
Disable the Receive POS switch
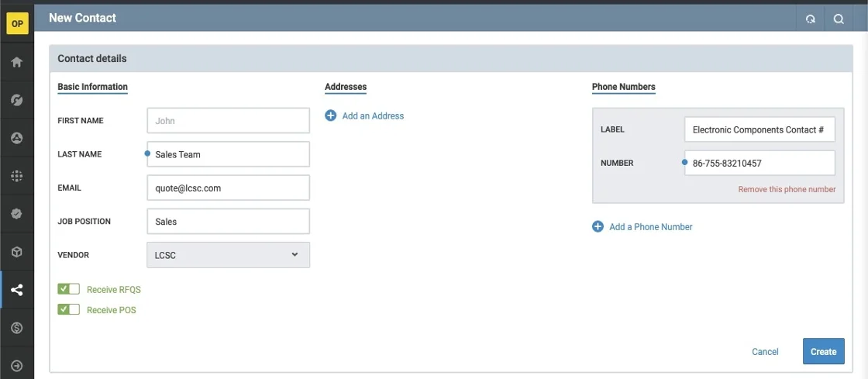[x=69, y=309]
